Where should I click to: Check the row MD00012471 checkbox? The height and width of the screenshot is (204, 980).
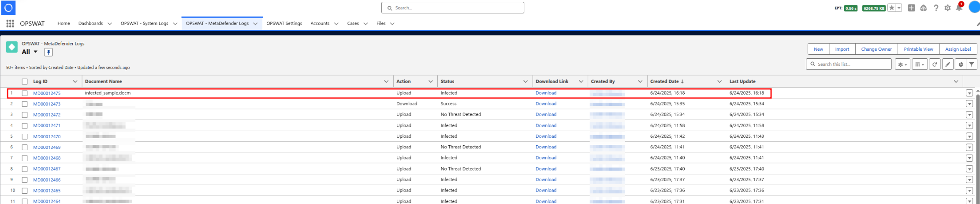pos(25,125)
